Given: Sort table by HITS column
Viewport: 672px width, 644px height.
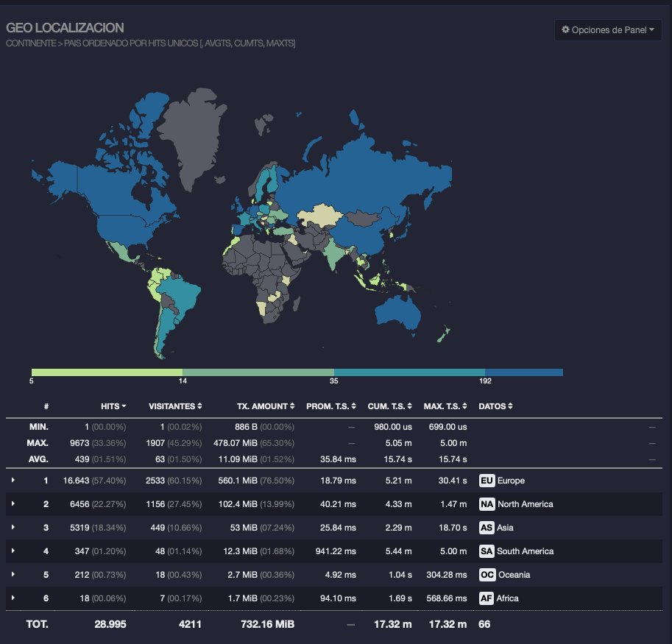Looking at the screenshot, I should click(113, 406).
